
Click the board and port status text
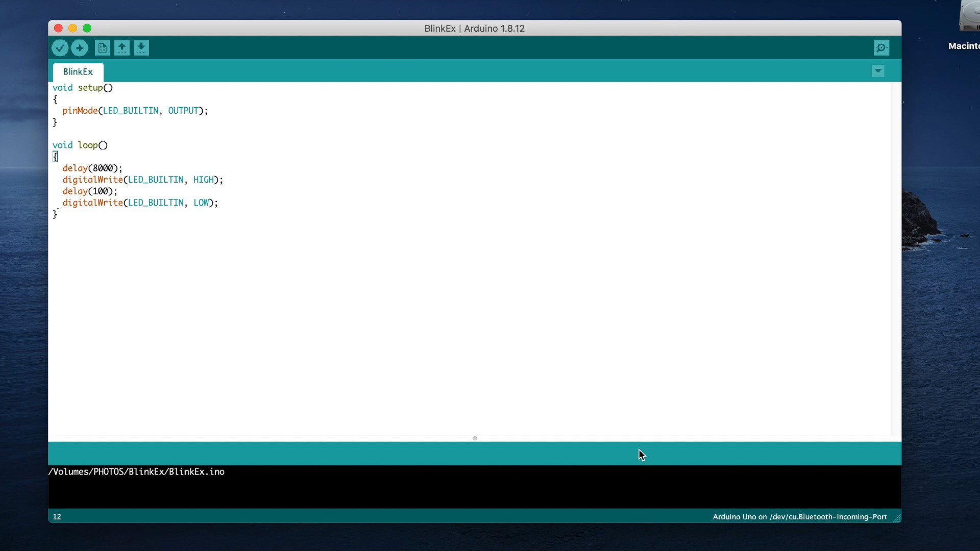pos(799,517)
